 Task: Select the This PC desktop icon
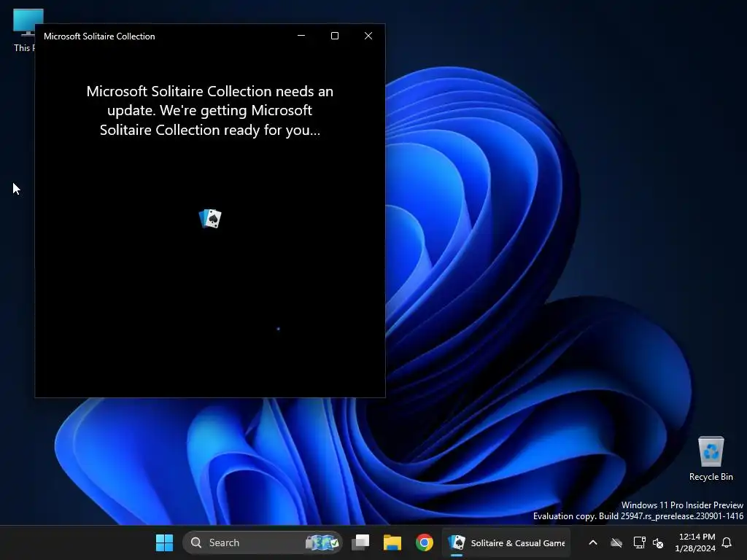point(24,30)
